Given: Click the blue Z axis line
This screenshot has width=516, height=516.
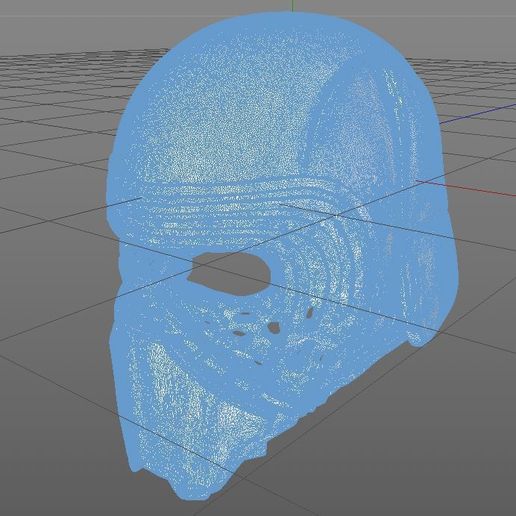Looking at the screenshot, I should [x=478, y=114].
